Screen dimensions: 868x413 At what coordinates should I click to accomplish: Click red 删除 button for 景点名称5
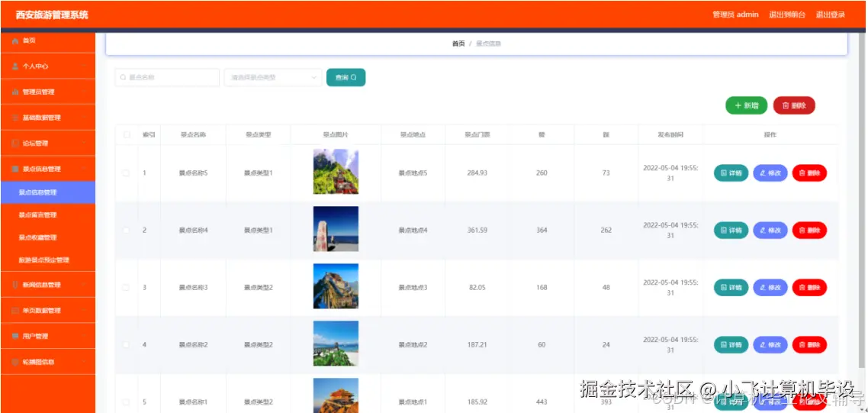pos(809,173)
